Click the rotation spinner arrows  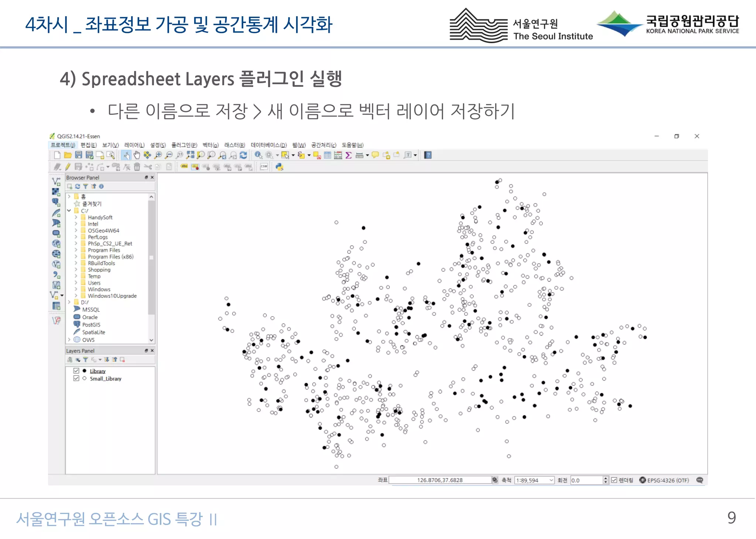(605, 480)
